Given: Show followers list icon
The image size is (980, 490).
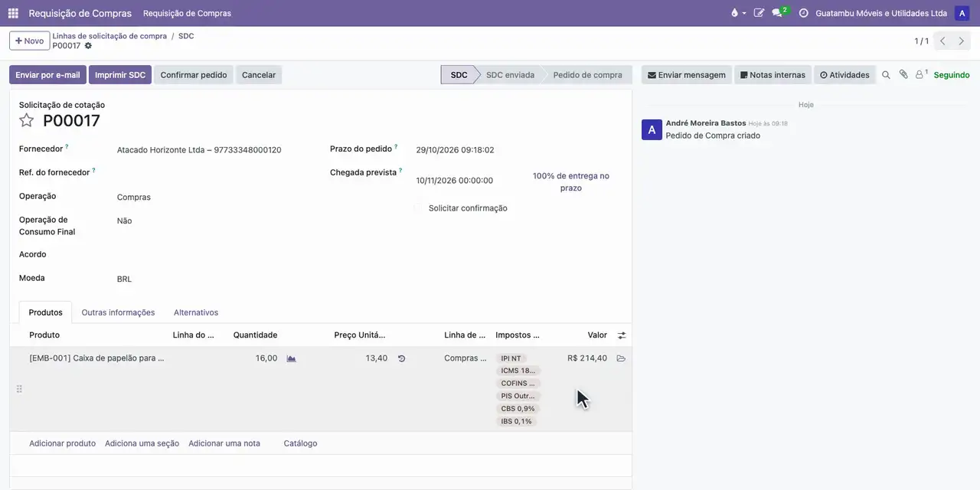Looking at the screenshot, I should pyautogui.click(x=921, y=74).
